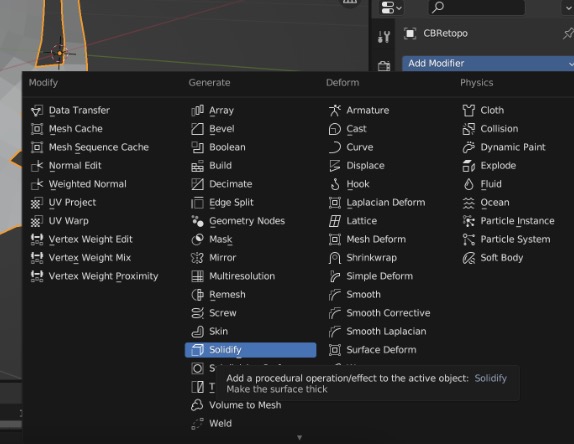Click the Armature modifier icon
The width and height of the screenshot is (574, 444).
pyautogui.click(x=335, y=110)
